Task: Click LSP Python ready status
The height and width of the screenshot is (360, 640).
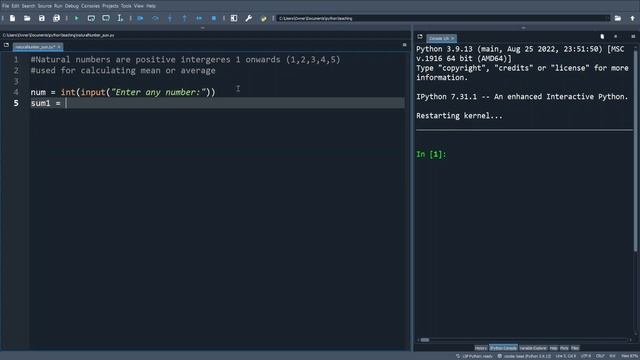Action: pyautogui.click(x=474, y=356)
